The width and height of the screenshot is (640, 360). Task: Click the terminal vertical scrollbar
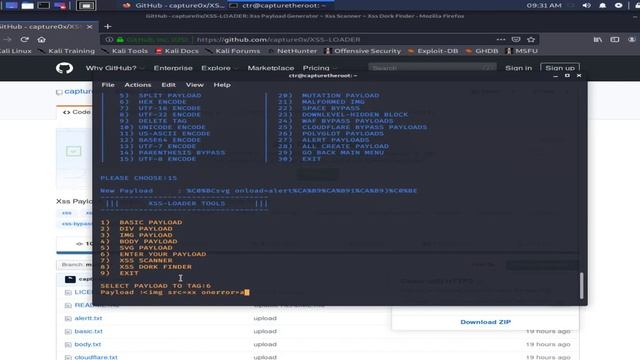[581, 285]
